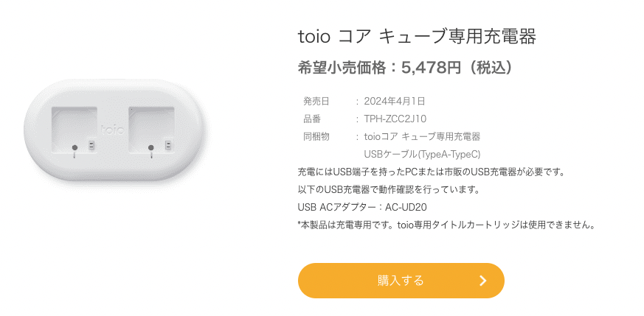644x316 pixels.
Task: Click the toio logo on the charger
Action: pyautogui.click(x=113, y=130)
